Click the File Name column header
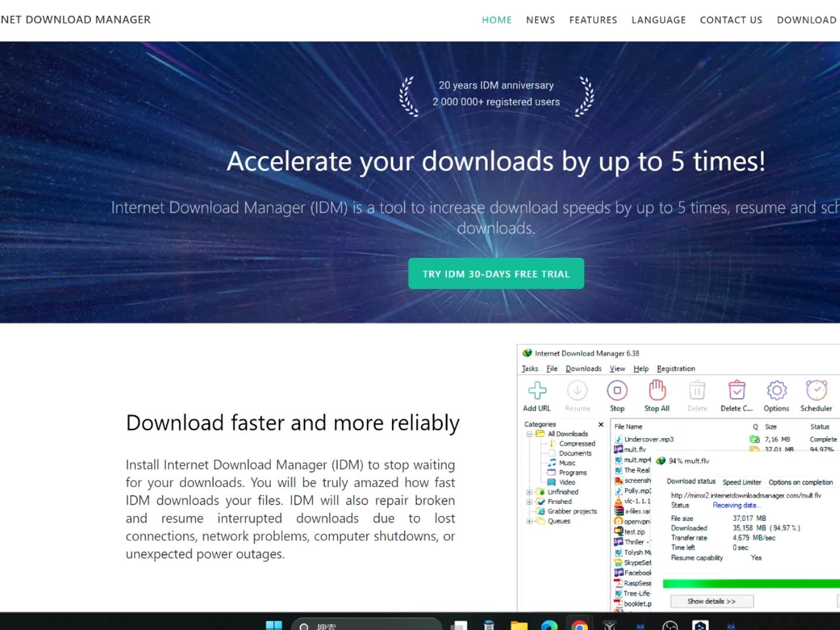The width and height of the screenshot is (840, 630). [x=628, y=427]
